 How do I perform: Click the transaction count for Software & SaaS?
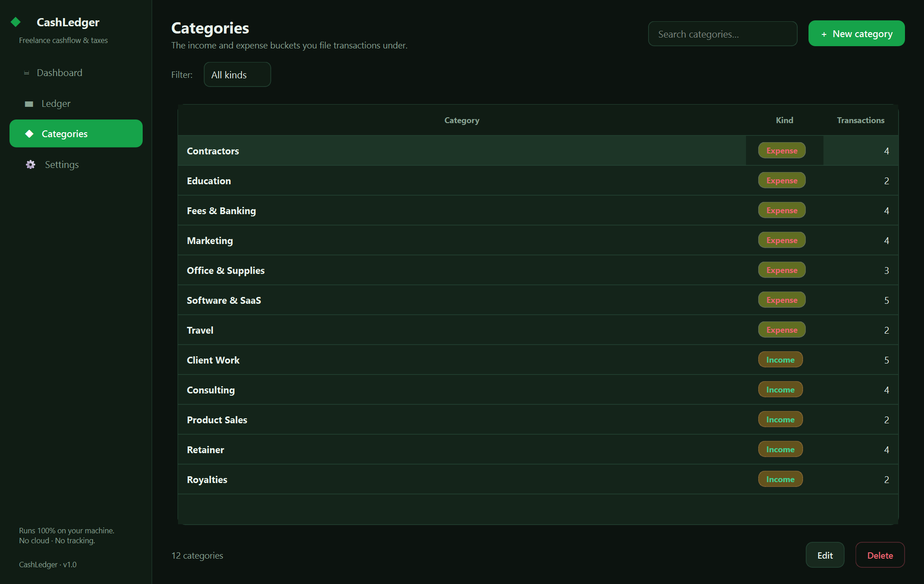(x=886, y=300)
